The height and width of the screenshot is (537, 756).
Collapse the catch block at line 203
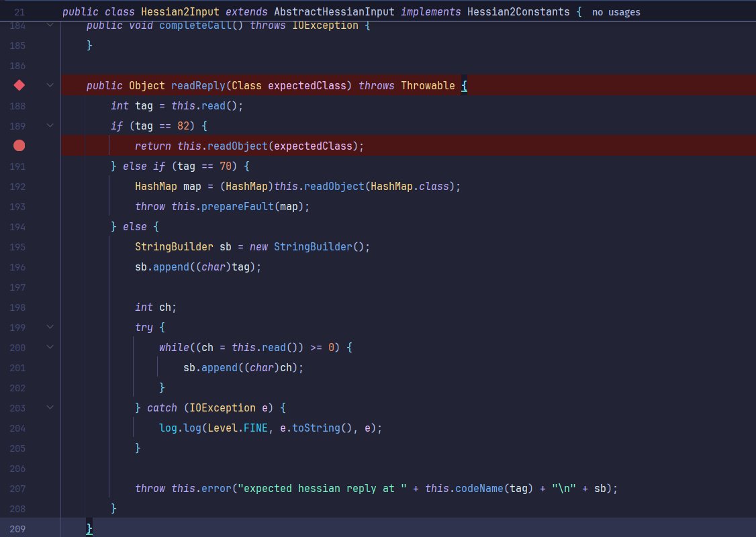pos(50,407)
